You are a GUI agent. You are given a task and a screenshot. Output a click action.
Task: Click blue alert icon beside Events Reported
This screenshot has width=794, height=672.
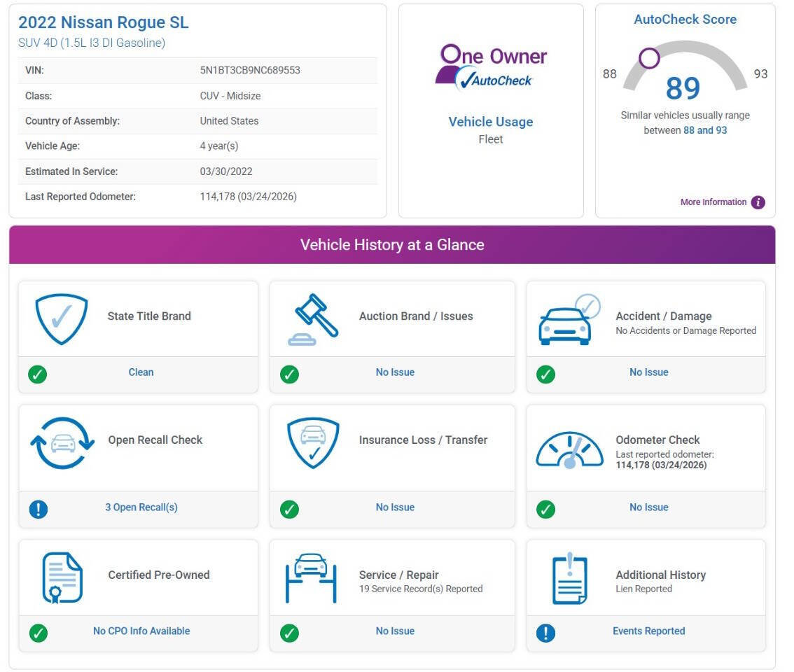click(x=545, y=633)
